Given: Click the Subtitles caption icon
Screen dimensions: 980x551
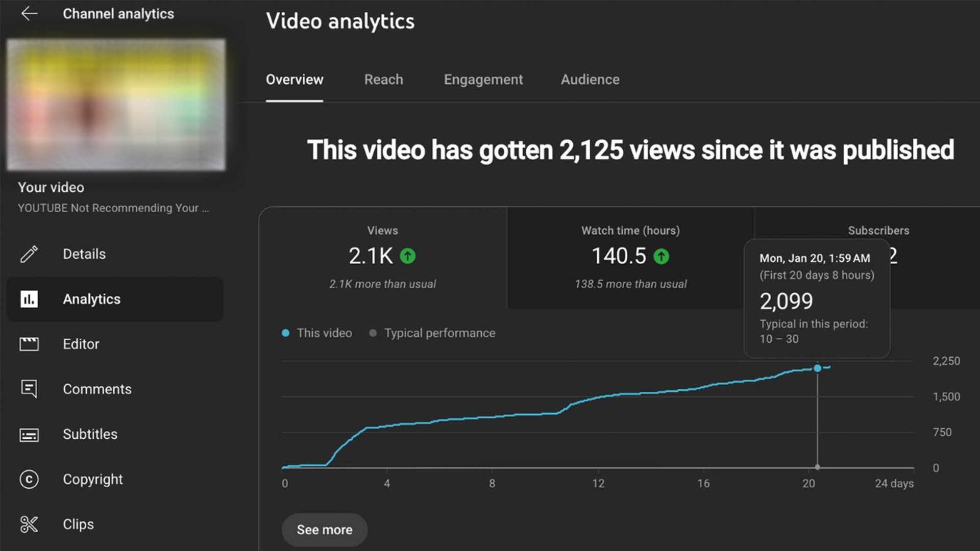Looking at the screenshot, I should pos(29,434).
